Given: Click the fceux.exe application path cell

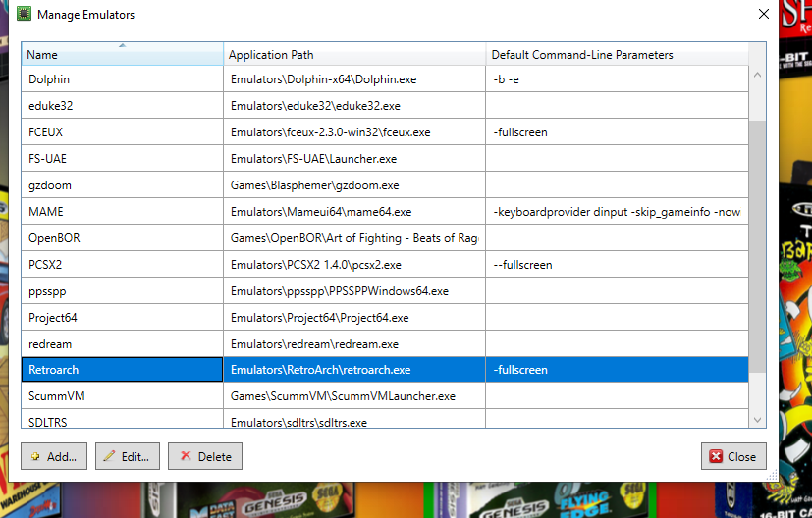Looking at the screenshot, I should (354, 132).
